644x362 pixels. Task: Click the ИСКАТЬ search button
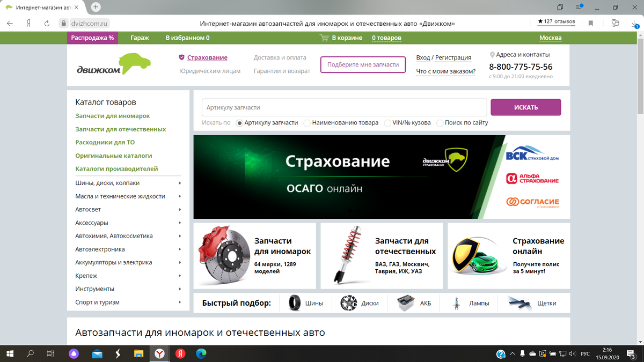point(526,107)
